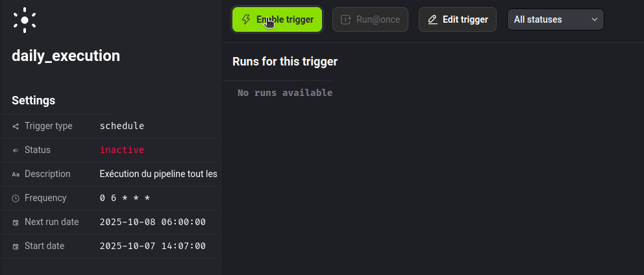Click the lightning bolt icon on Enable trigger
The image size is (644, 275).
(246, 19)
